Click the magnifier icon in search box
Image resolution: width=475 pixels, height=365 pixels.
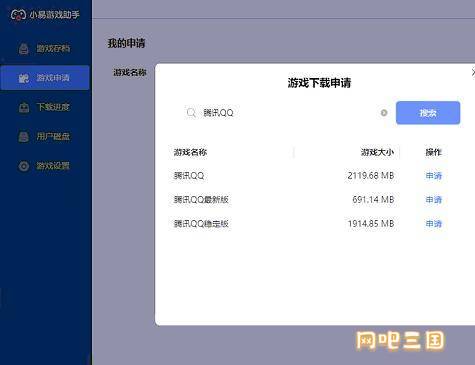point(191,113)
